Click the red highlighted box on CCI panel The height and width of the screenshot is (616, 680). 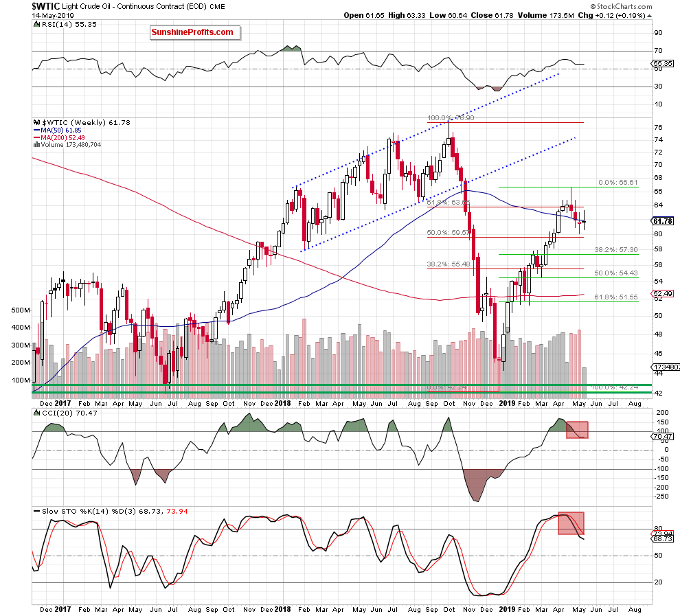point(577,430)
